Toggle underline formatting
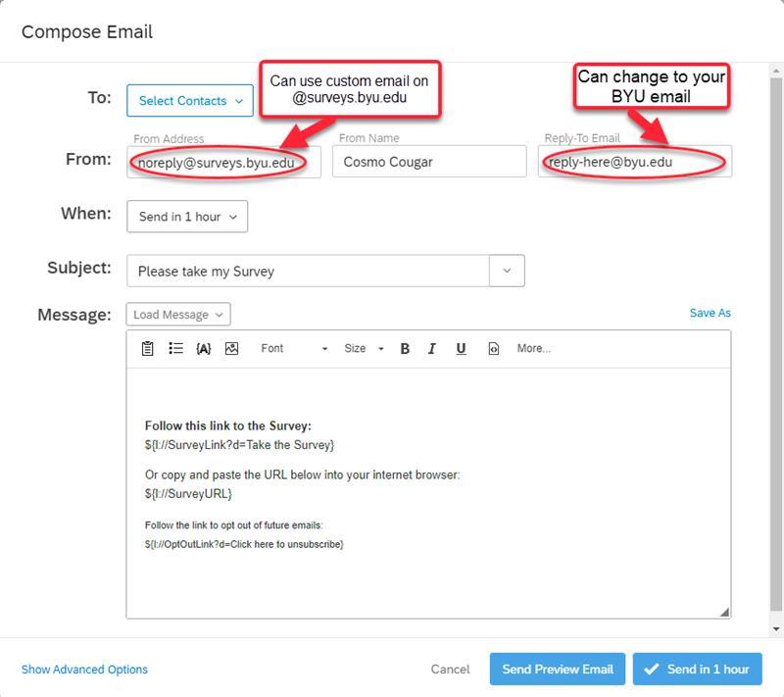784x697 pixels. pyautogui.click(x=461, y=348)
